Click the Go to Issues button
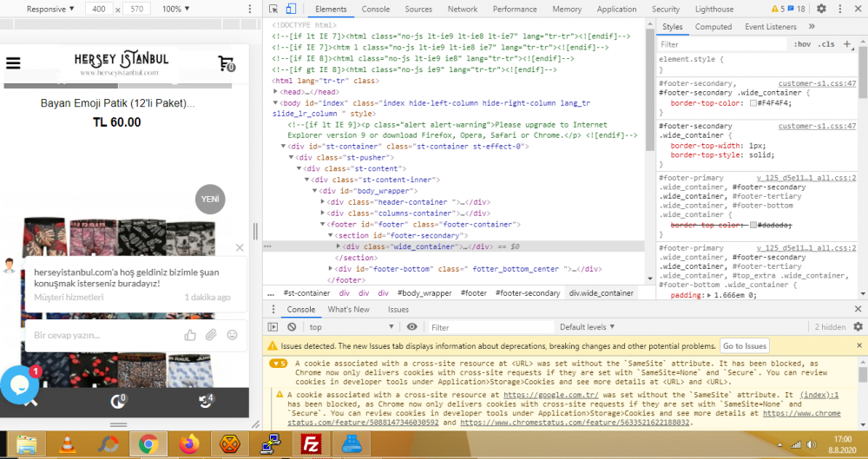This screenshot has width=868, height=459. [x=745, y=346]
